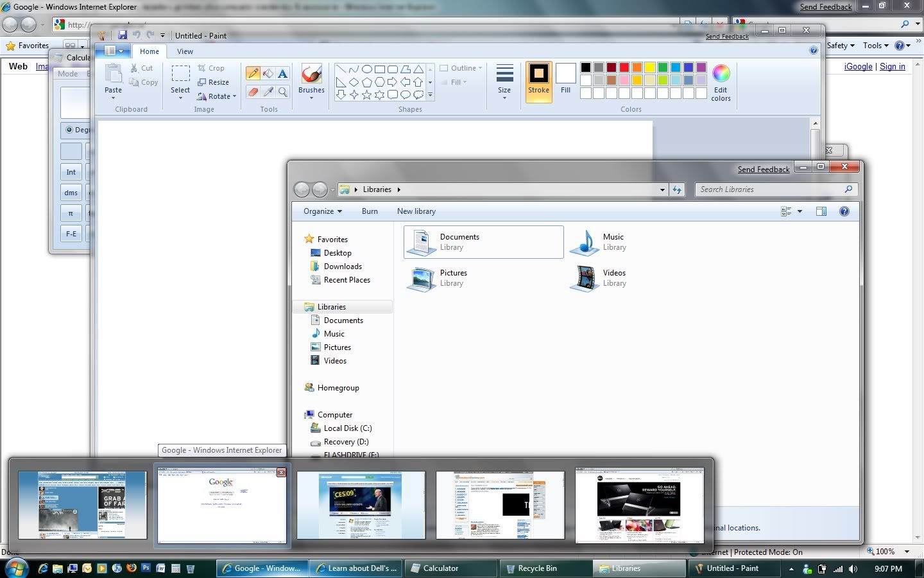Click New library in Libraries toolbar
Image resolution: width=924 pixels, height=578 pixels.
tap(416, 211)
